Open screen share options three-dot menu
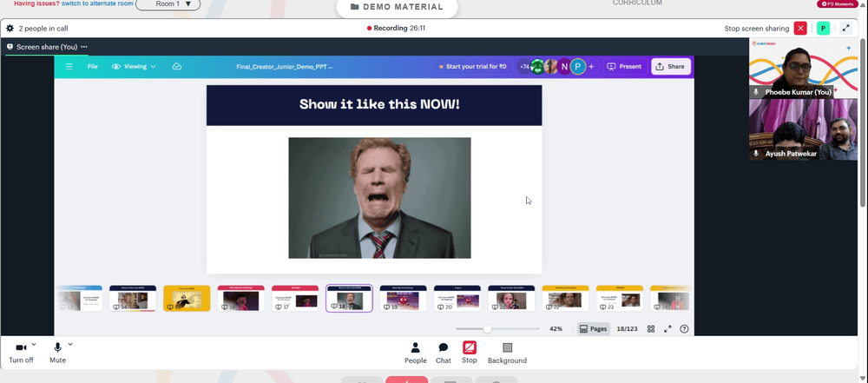This screenshot has height=383, width=868. tap(84, 47)
